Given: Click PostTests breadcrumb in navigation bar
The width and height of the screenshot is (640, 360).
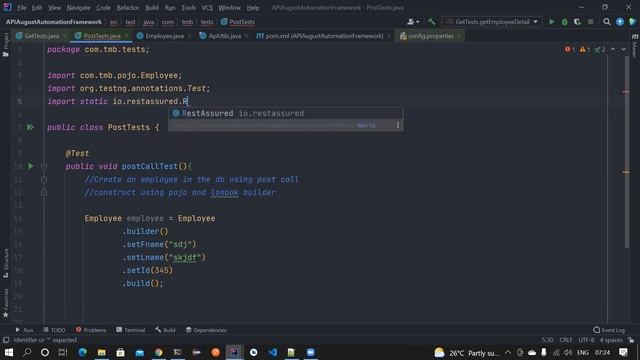Looking at the screenshot, I should tap(238, 22).
